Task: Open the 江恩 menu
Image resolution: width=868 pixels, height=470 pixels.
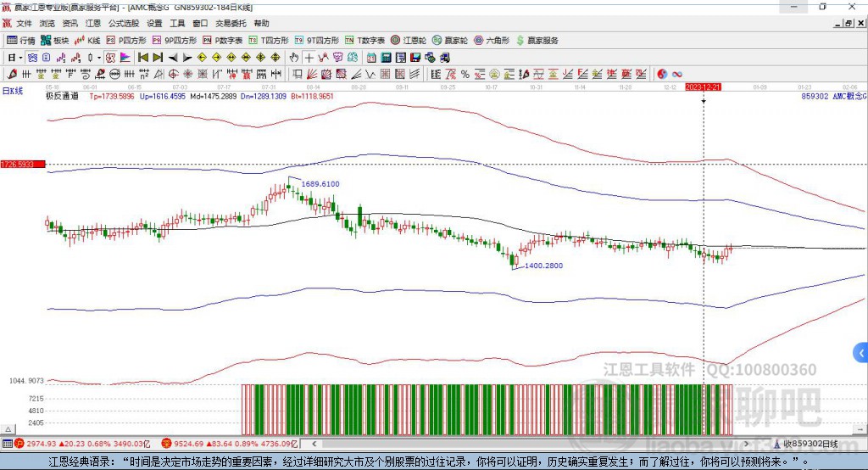Action: pyautogui.click(x=93, y=24)
